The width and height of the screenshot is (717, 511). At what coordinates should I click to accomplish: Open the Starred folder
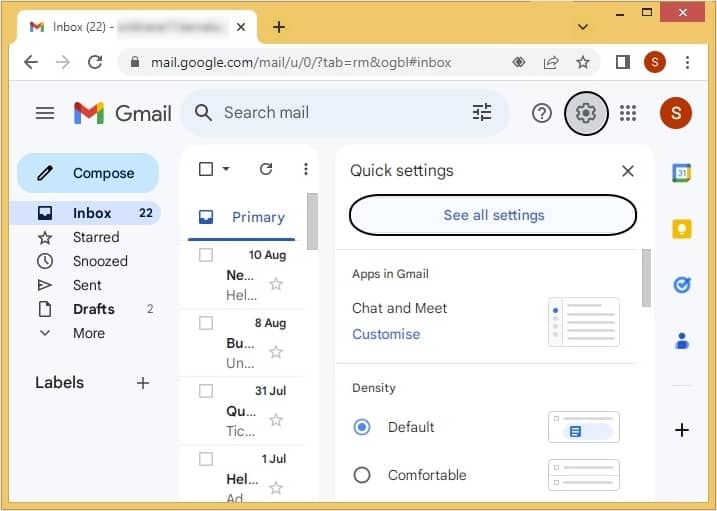[x=85, y=237]
